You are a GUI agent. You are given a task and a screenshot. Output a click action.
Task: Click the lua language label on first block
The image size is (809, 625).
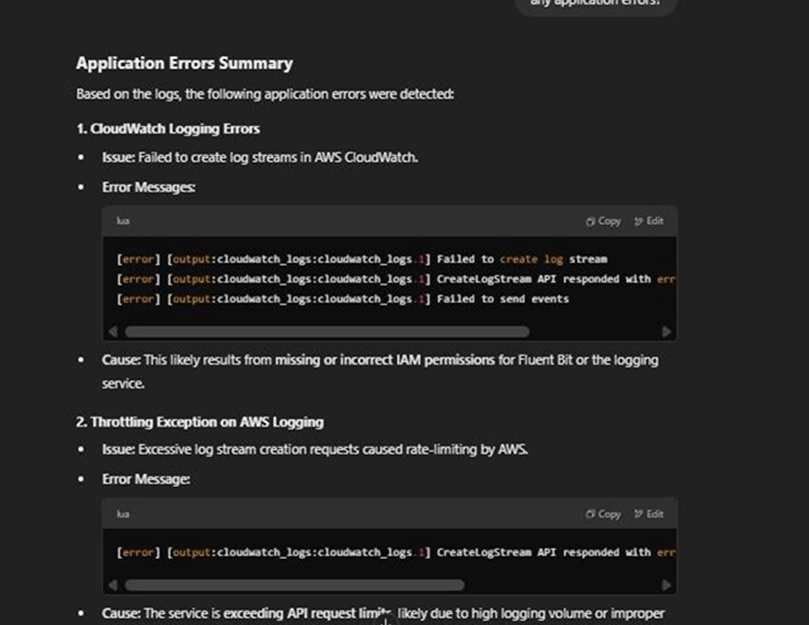[123, 221]
